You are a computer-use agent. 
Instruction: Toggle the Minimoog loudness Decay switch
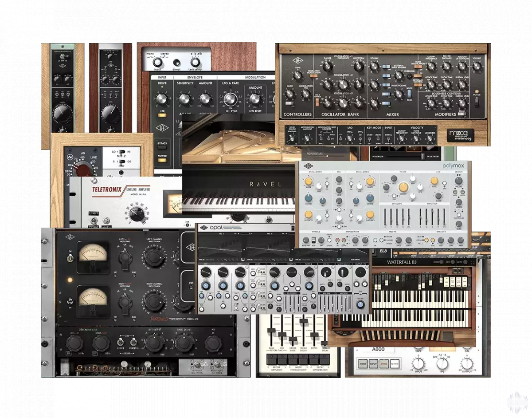click(x=461, y=114)
